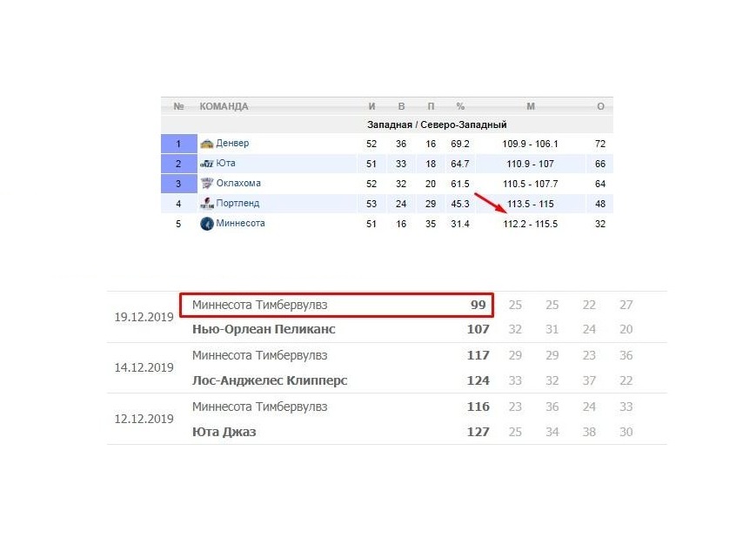Click the 110.5 - 107.7 average score
756x538 pixels.
tap(531, 184)
